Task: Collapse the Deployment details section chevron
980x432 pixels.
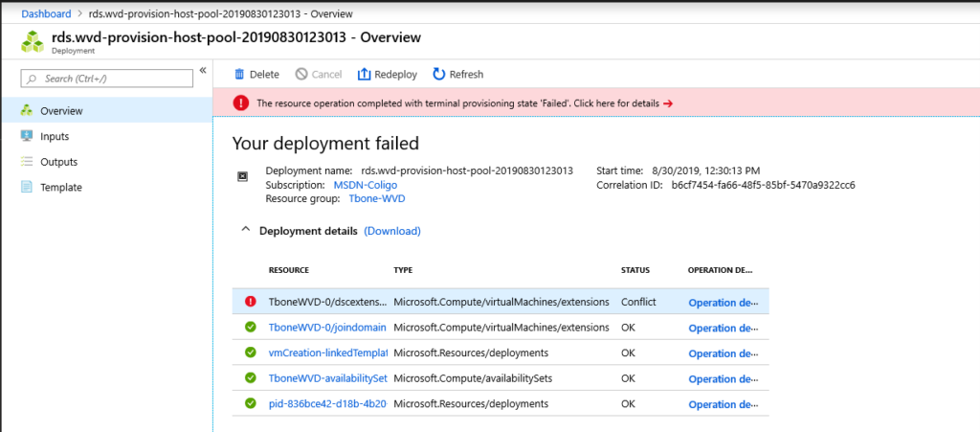Action: click(245, 230)
